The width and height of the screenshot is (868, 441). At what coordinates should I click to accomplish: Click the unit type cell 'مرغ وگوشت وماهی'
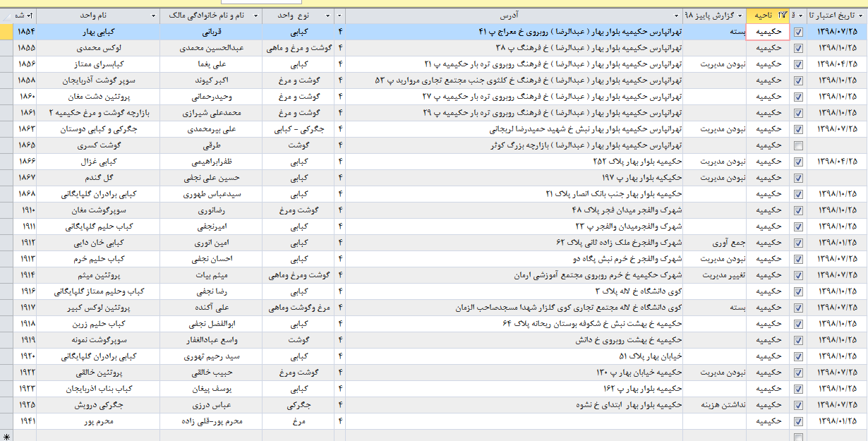(299, 308)
